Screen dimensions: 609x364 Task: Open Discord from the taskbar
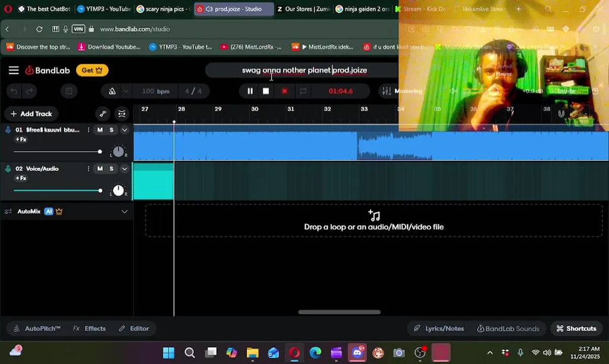(358, 353)
